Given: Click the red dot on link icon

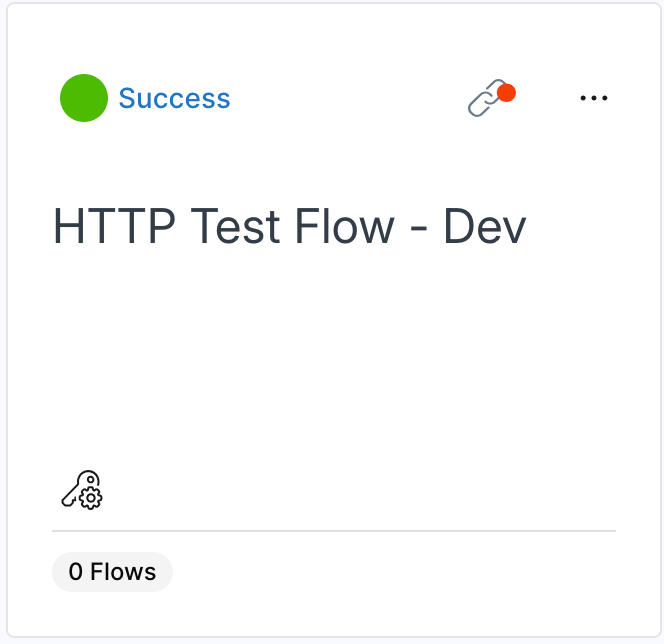Looking at the screenshot, I should coord(506,93).
